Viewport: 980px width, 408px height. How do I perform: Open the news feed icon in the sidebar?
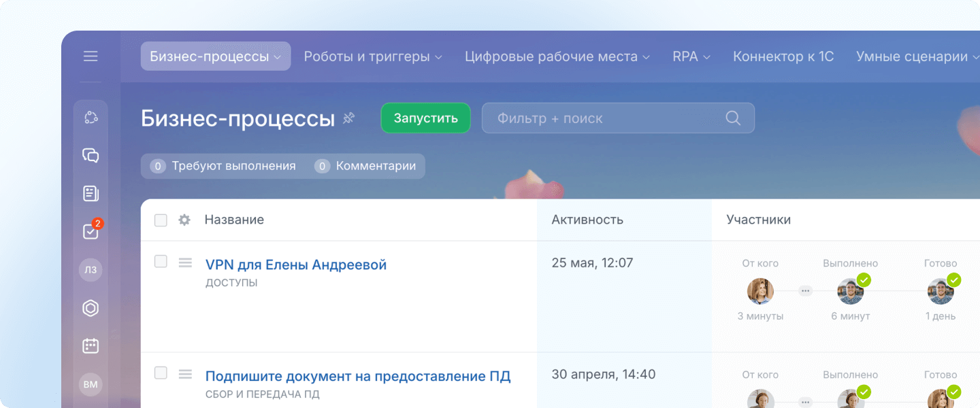(91, 194)
